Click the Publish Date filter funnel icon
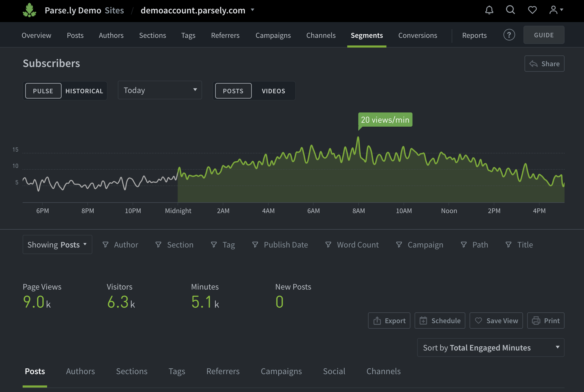The height and width of the screenshot is (392, 584). point(255,245)
